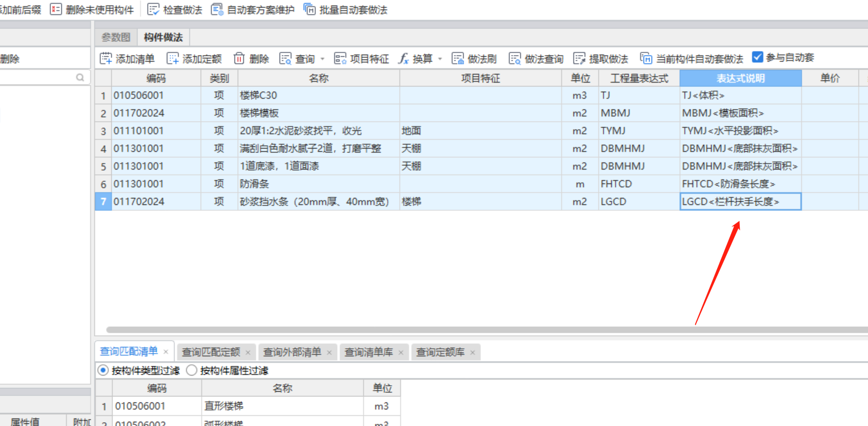Viewport: 868px width, 426px height.
Task: Close the 查询外部清单 tab
Action: (x=329, y=352)
